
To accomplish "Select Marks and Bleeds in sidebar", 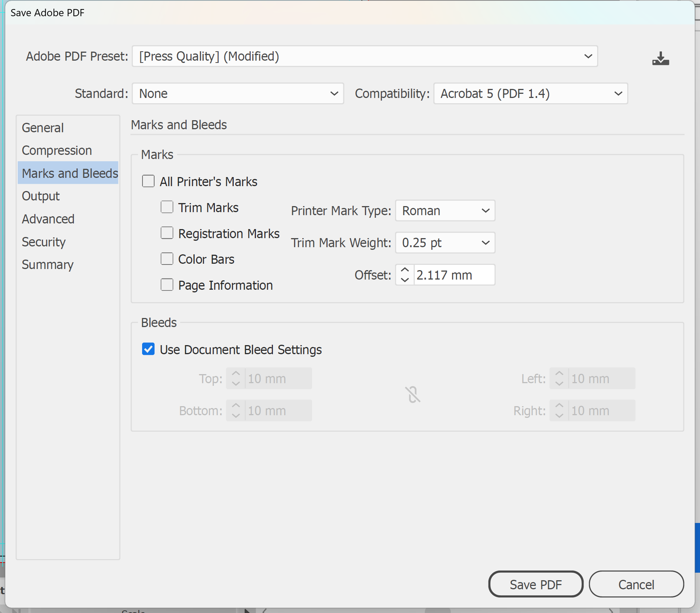I will [x=68, y=173].
